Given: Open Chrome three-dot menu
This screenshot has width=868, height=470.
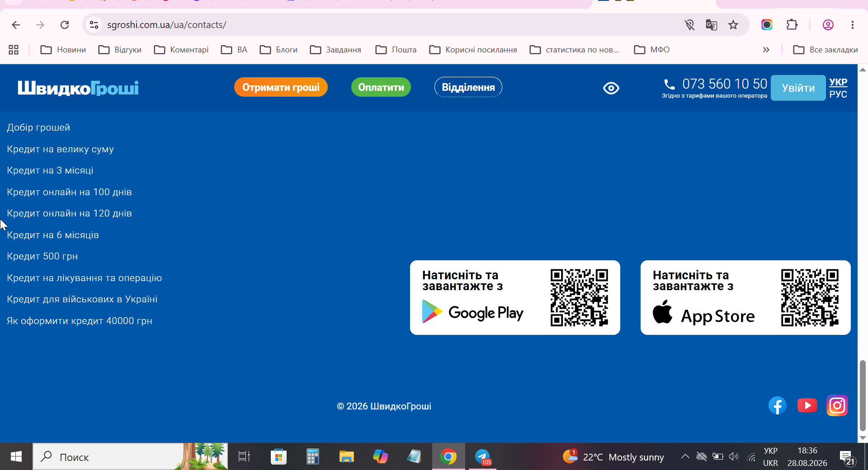Looking at the screenshot, I should click(853, 25).
